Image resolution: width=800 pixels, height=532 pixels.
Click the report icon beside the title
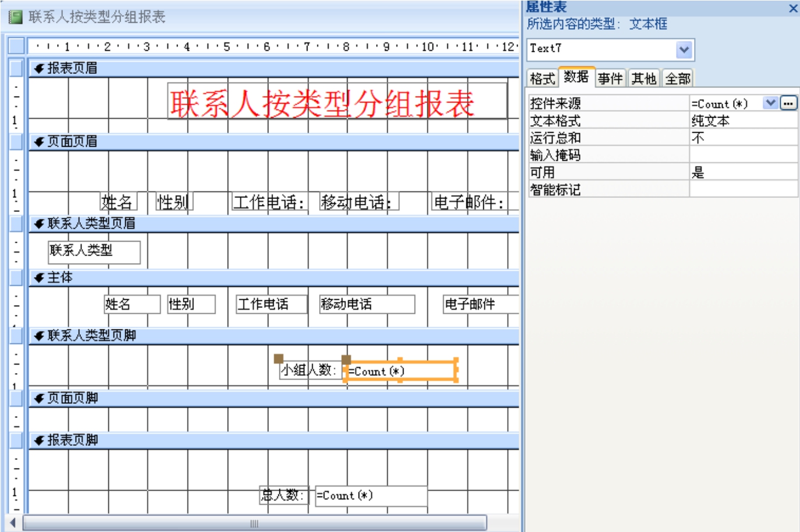15,17
